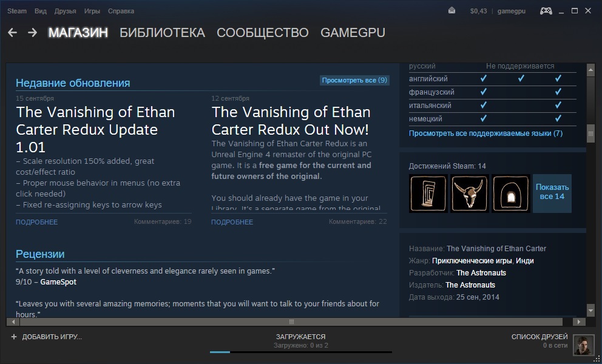The height and width of the screenshot is (364, 602).
Task: Switch to the СООБЩЕСТВО tab
Action: [x=263, y=33]
